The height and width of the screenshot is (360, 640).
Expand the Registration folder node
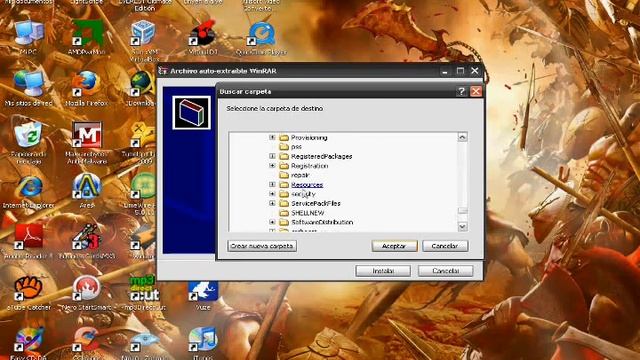click(272, 165)
